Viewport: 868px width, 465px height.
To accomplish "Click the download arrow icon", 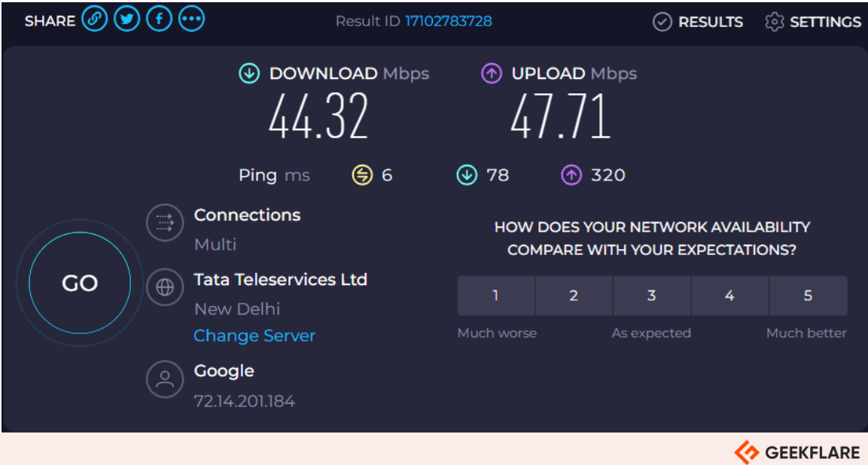I will pos(248,73).
